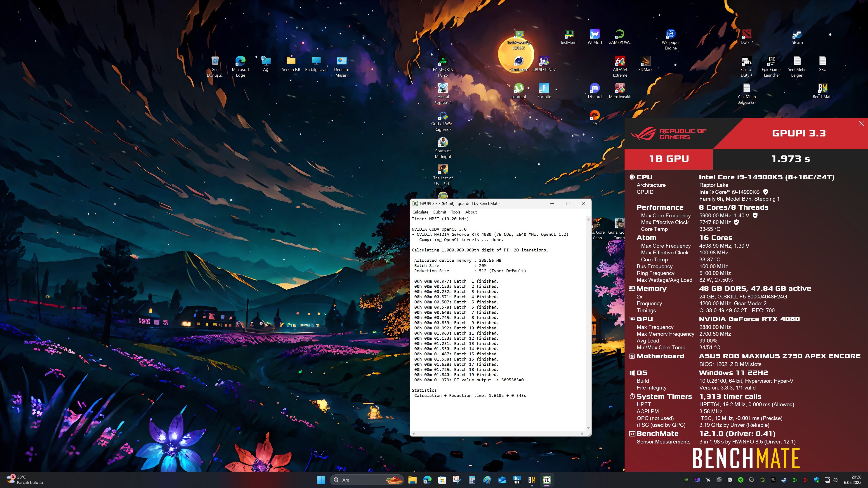
Task: Open the Calculate menu in GPUPI
Action: tap(420, 212)
